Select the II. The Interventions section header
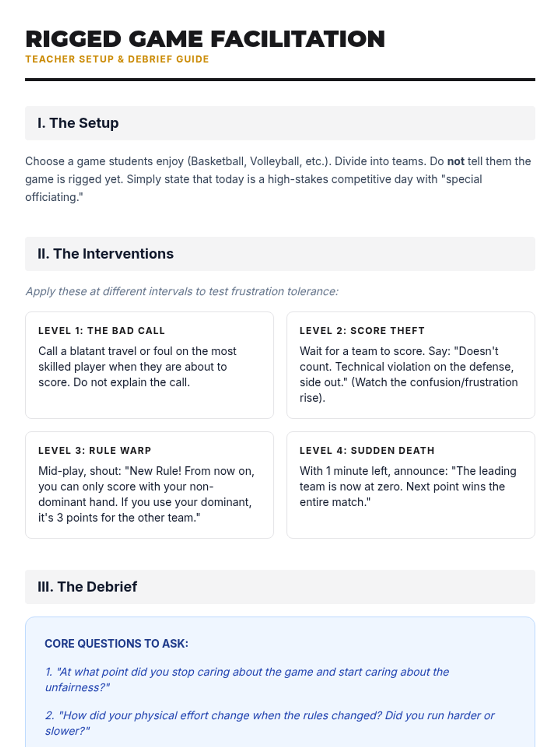Viewport: 560px width, 747px height. tap(280, 254)
